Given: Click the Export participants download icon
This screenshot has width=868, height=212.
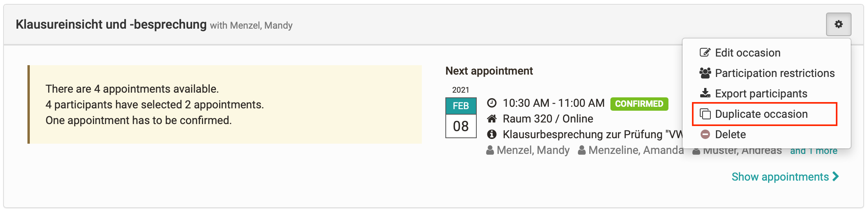Looking at the screenshot, I should 705,93.
